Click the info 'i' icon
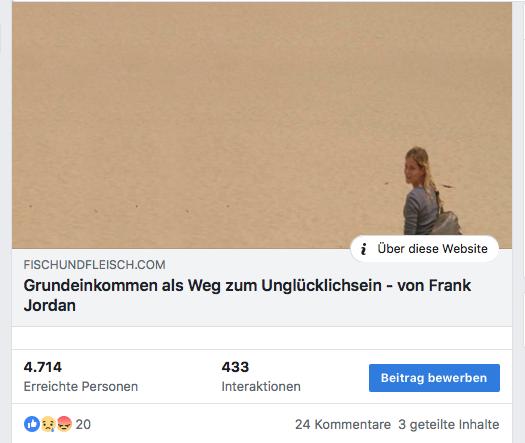Screen dimensions: 525x443 coord(364,249)
